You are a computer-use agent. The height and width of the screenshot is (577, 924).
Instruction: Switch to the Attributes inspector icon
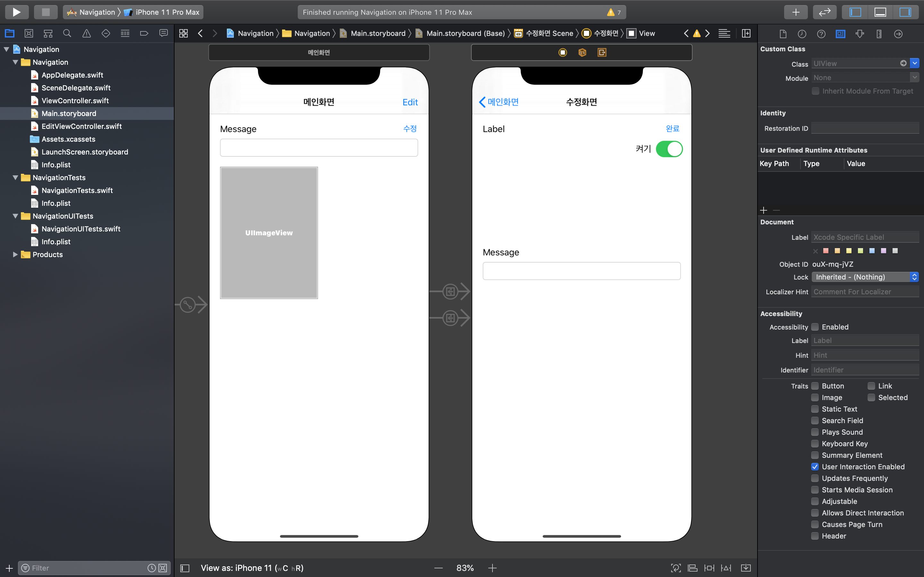(860, 34)
